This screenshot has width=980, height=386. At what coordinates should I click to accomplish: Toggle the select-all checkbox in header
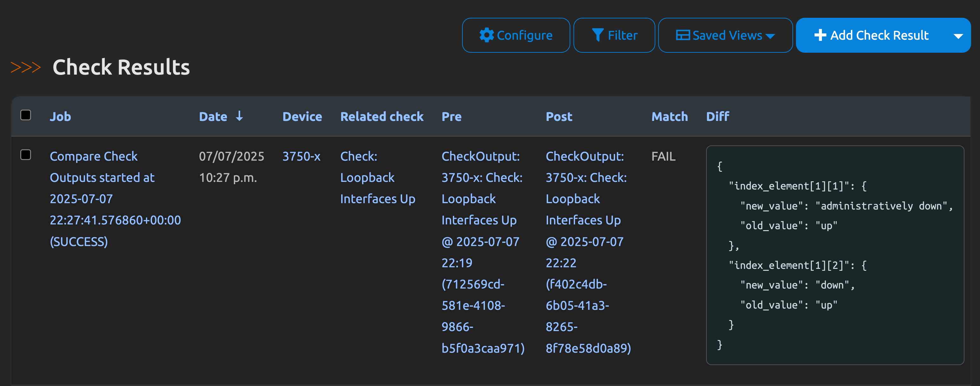coord(25,115)
